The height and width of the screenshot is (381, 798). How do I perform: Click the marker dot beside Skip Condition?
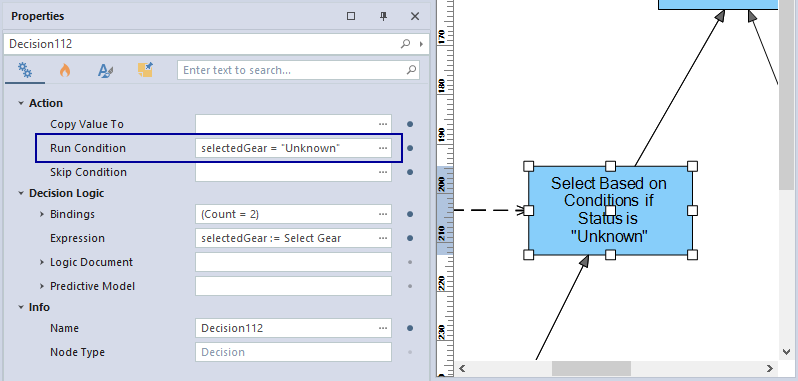click(410, 172)
